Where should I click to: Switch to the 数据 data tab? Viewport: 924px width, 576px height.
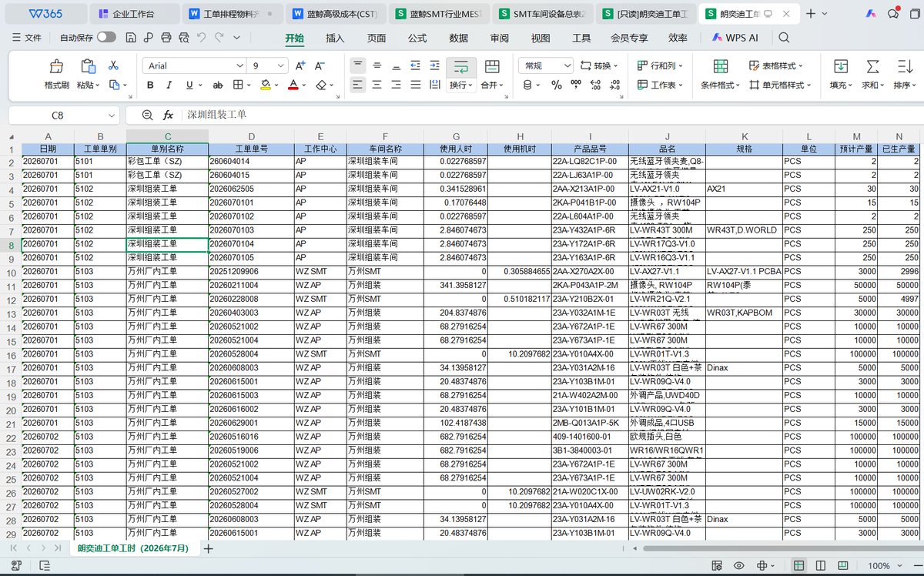(458, 38)
